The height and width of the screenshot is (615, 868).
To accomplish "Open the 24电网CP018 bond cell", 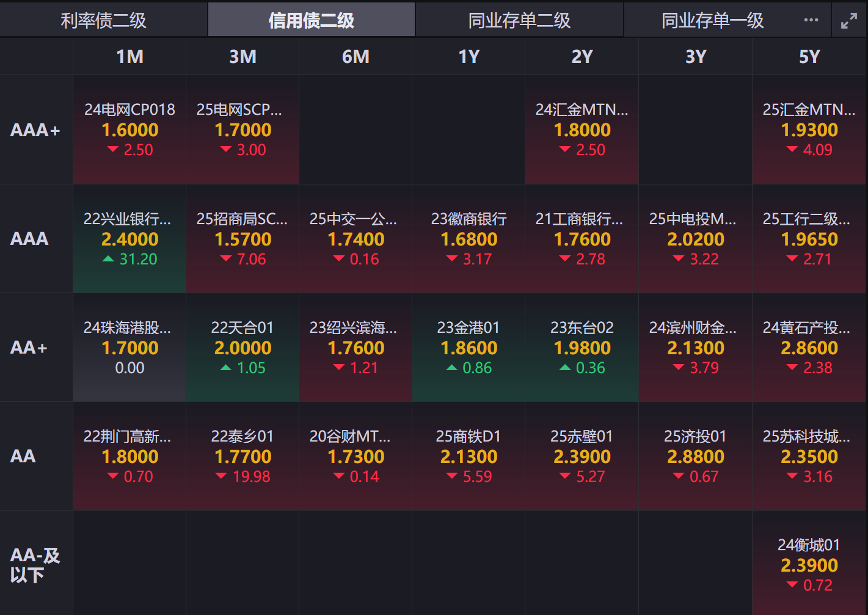I will (129, 130).
